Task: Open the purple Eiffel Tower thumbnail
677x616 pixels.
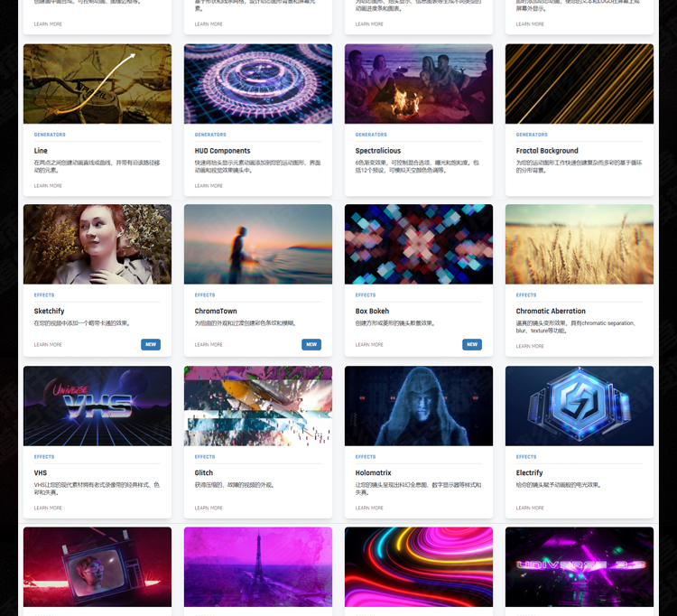Action: (258, 566)
